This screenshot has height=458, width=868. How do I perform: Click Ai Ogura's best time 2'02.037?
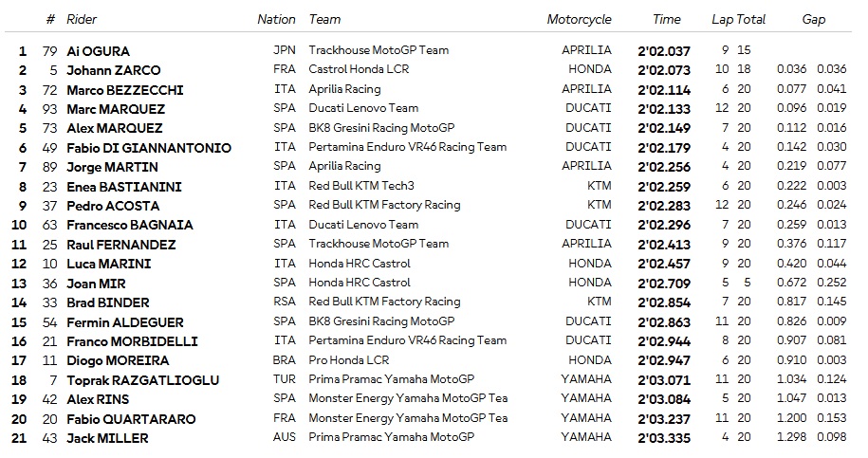664,50
